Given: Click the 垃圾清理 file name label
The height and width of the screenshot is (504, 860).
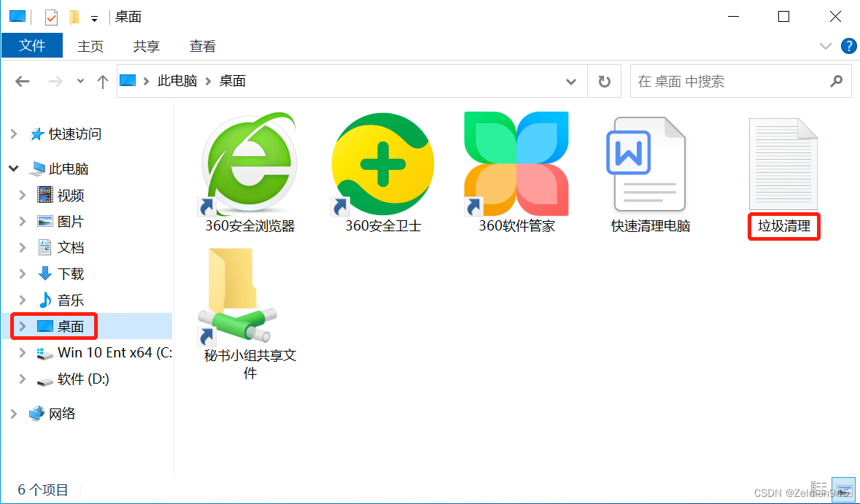Looking at the screenshot, I should click(783, 225).
